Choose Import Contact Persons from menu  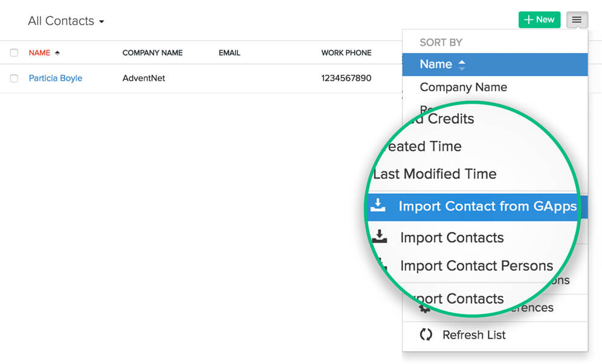476,266
